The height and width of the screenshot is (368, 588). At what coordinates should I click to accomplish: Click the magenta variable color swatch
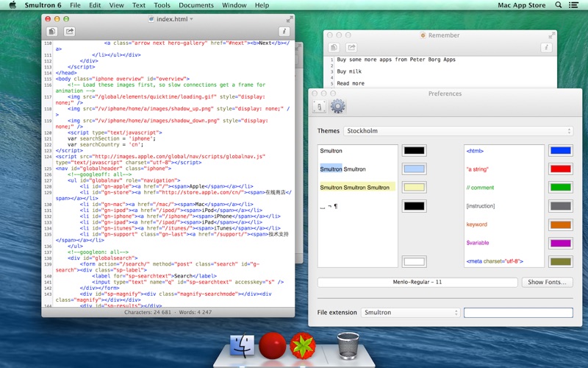pyautogui.click(x=561, y=243)
